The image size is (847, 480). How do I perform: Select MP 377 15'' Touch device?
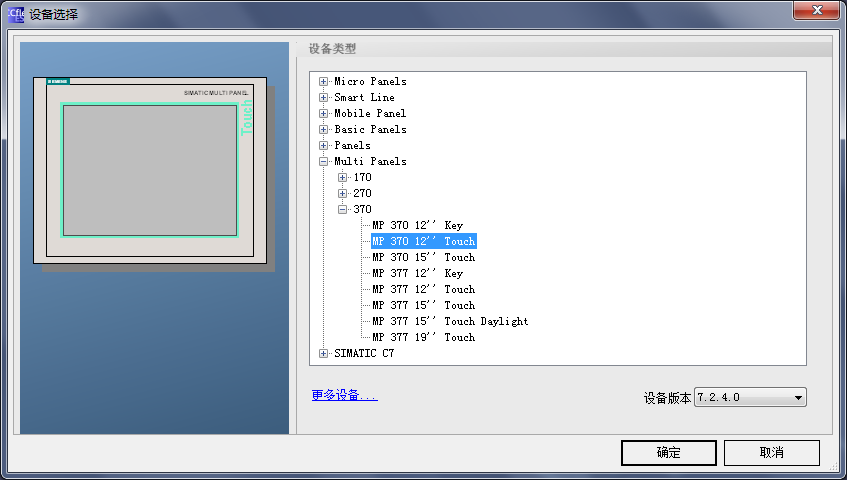(424, 305)
